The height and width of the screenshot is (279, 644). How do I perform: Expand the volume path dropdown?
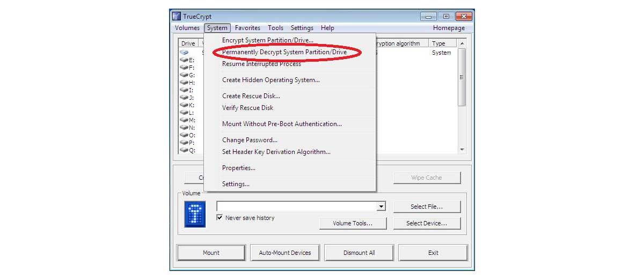point(382,207)
